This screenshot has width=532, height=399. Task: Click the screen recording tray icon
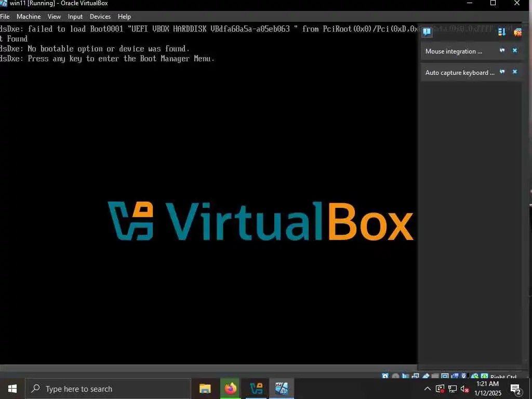tap(440, 389)
